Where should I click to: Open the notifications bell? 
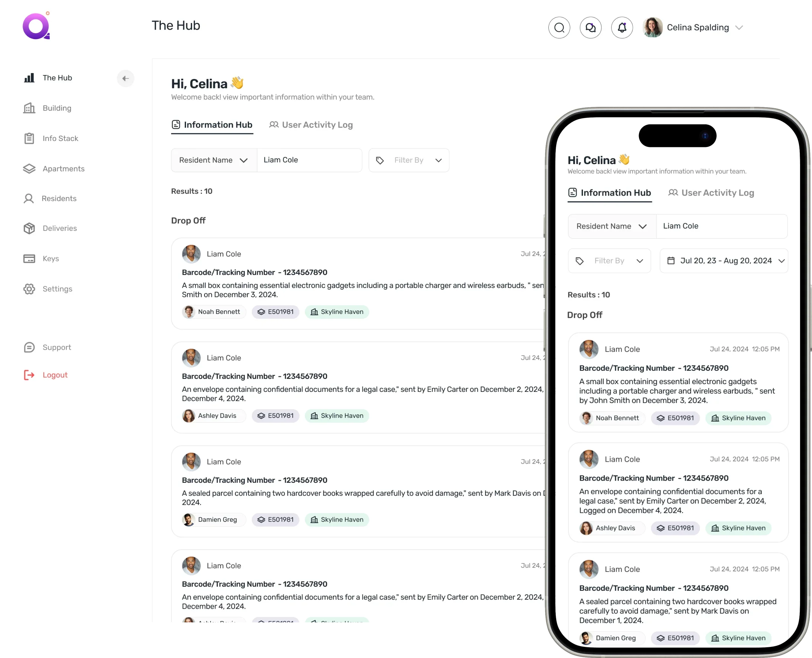pos(622,28)
